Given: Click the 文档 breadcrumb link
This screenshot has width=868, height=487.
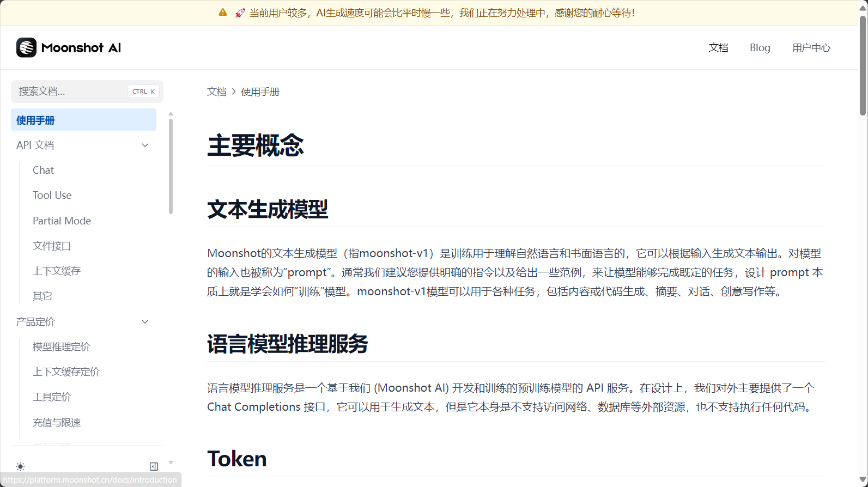Looking at the screenshot, I should point(216,92).
